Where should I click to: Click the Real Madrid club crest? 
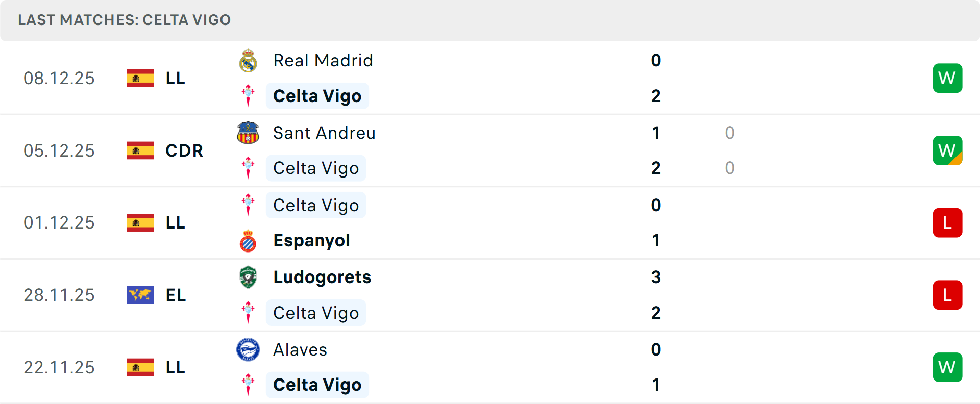tap(248, 60)
